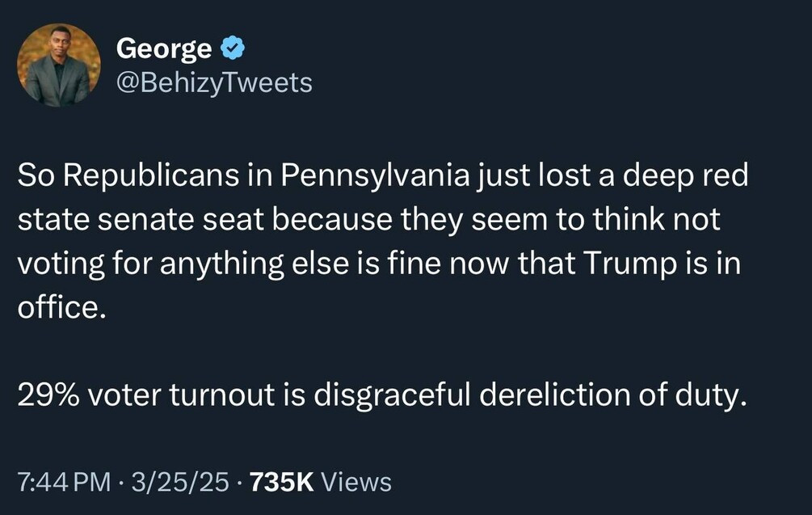Click the Views label
This screenshot has height=515, width=812.
pyautogui.click(x=357, y=483)
